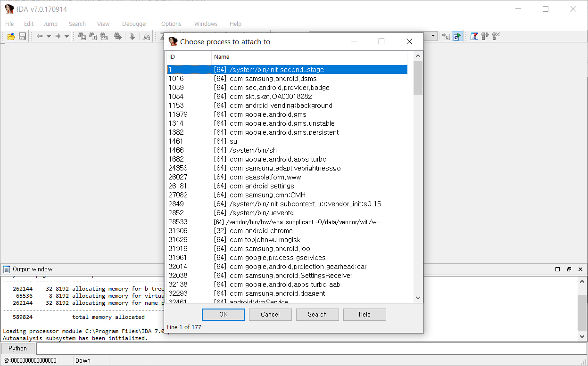The width and height of the screenshot is (588, 366).
Task: Open the Debugger menu
Action: point(135,24)
